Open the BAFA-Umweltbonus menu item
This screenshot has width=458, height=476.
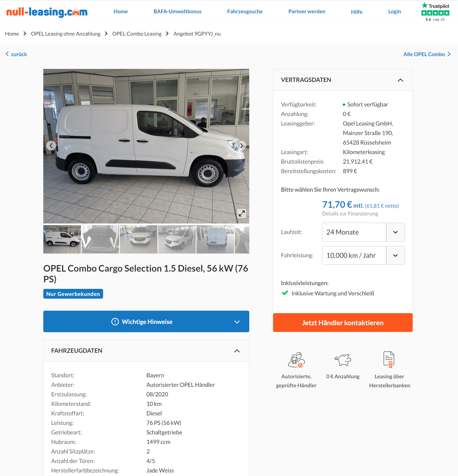pos(177,12)
